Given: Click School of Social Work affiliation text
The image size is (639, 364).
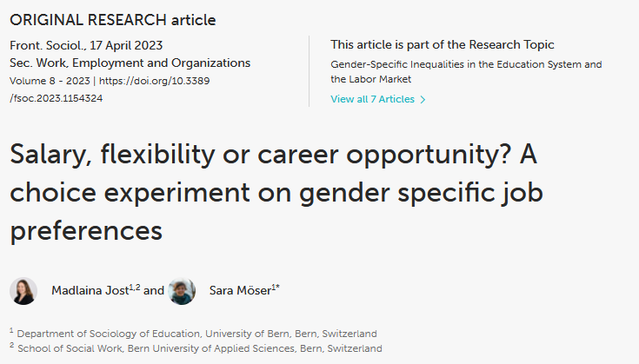Looking at the screenshot, I should pos(200,348).
